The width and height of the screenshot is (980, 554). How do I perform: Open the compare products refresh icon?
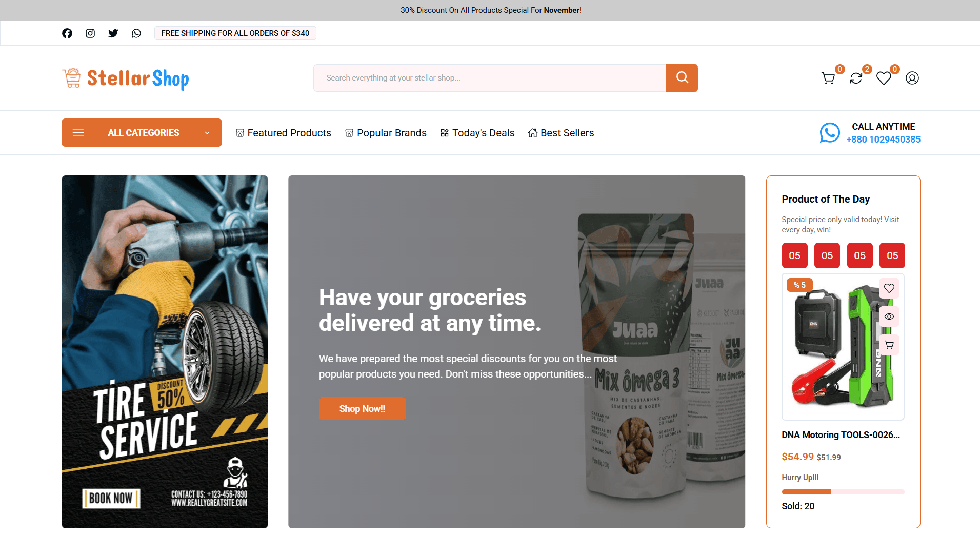856,78
